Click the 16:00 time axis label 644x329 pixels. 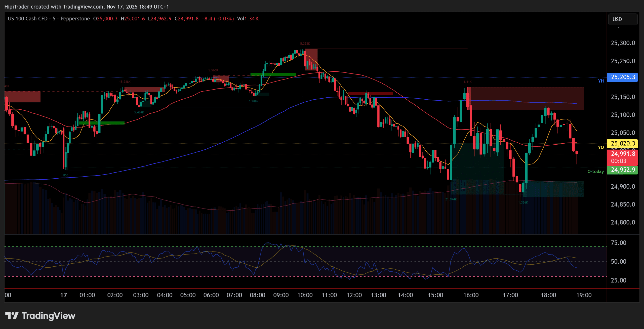471,295
